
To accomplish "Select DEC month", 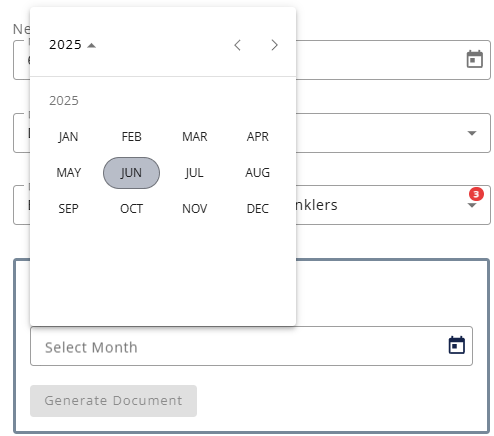I will (258, 209).
